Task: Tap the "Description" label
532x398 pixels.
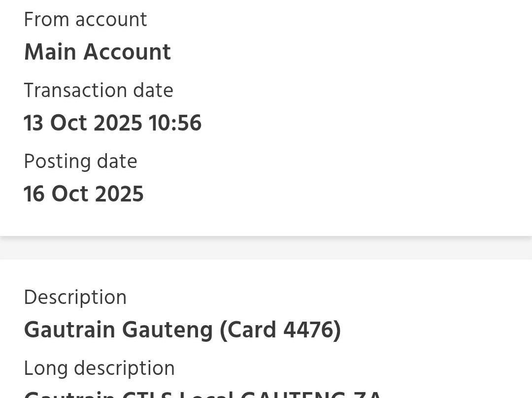Action: 75,298
